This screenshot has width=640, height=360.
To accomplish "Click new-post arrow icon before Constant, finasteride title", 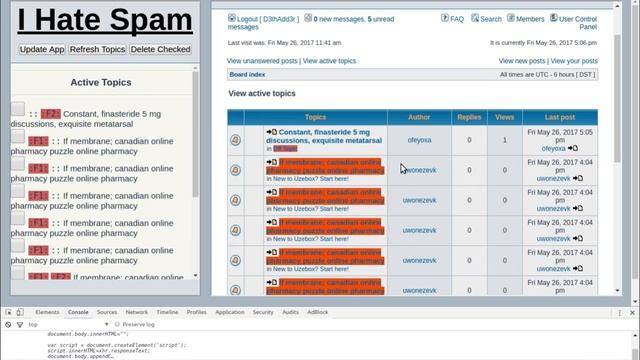I will 272,132.
